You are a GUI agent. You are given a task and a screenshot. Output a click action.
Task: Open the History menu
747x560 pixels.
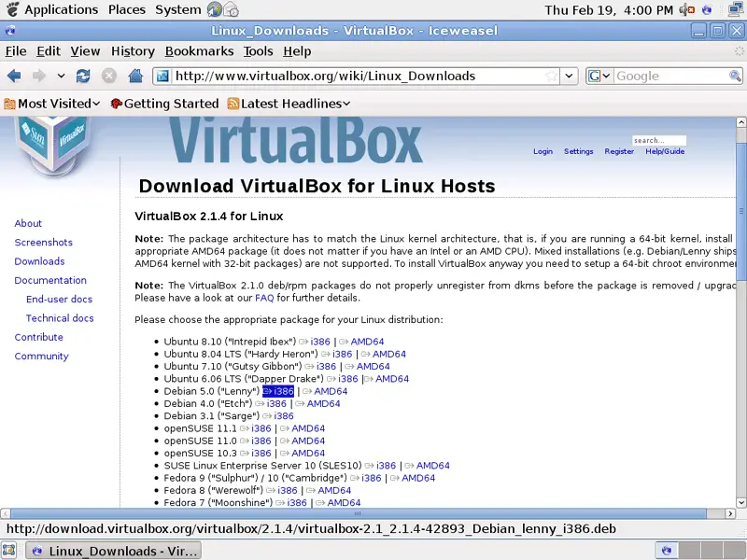point(133,51)
